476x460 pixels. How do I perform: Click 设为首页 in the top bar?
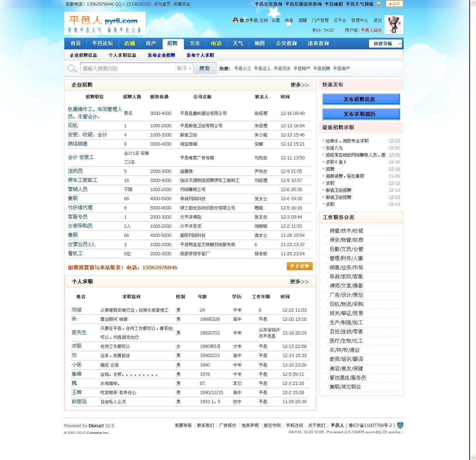[162, 4]
